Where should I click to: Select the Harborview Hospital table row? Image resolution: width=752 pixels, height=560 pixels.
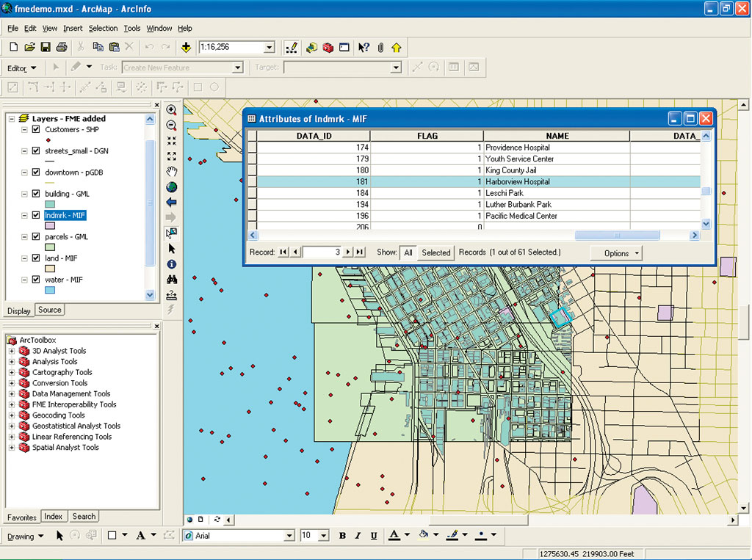pos(517,181)
